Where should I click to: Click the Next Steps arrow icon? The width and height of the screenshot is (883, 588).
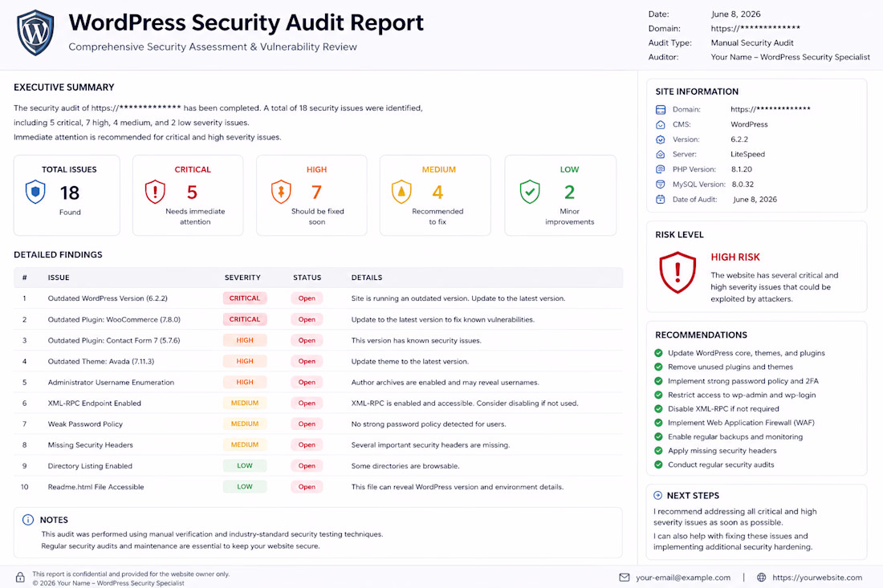click(657, 496)
